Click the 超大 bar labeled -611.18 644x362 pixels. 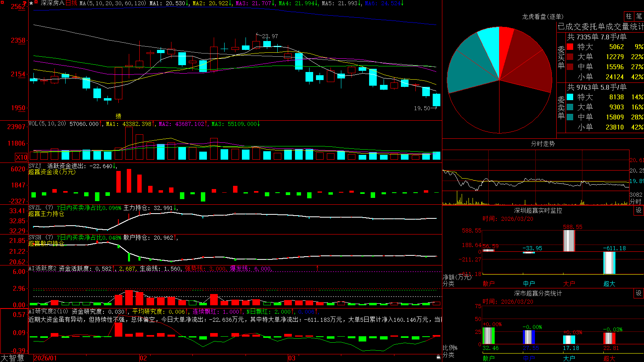pos(609,263)
